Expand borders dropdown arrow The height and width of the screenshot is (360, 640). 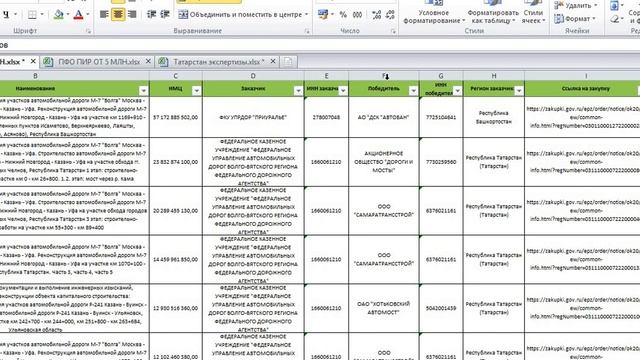tap(42, 15)
